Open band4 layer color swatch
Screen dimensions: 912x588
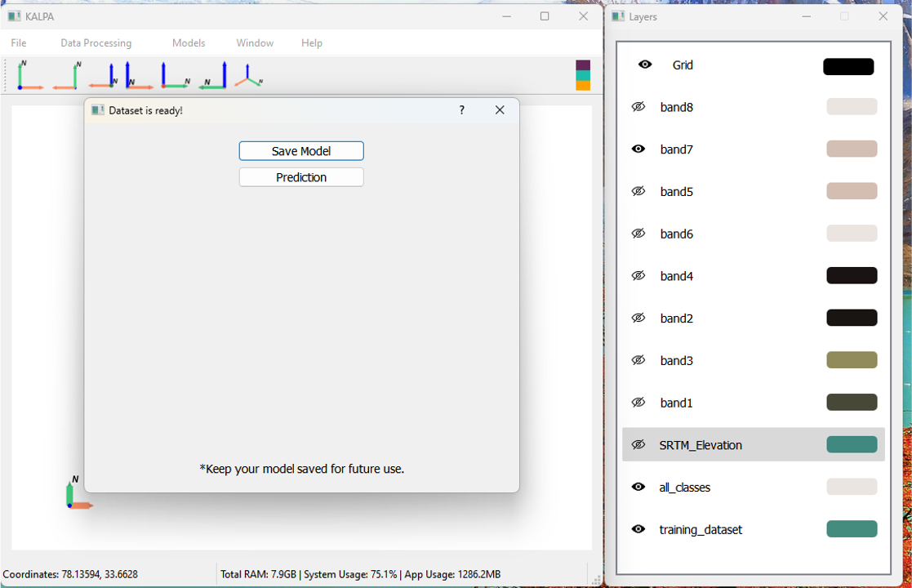(x=852, y=276)
